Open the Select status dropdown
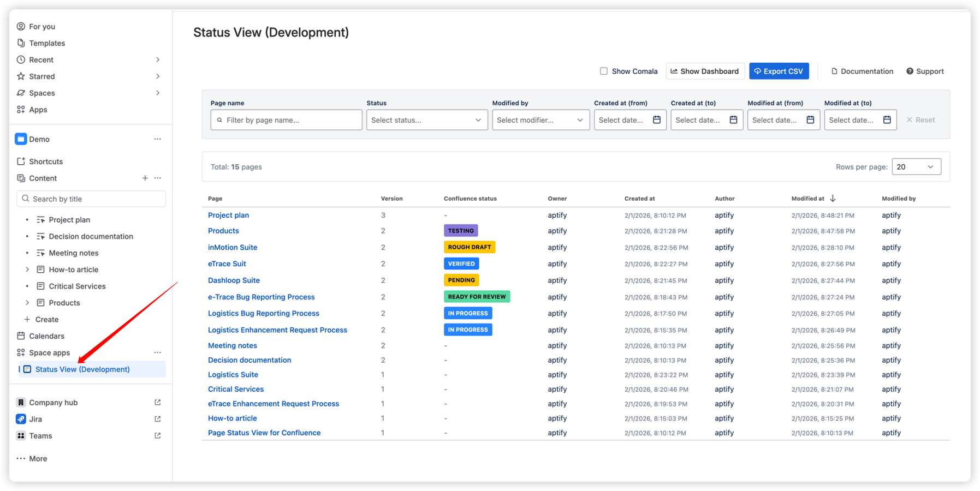The image size is (980, 491). coord(427,120)
